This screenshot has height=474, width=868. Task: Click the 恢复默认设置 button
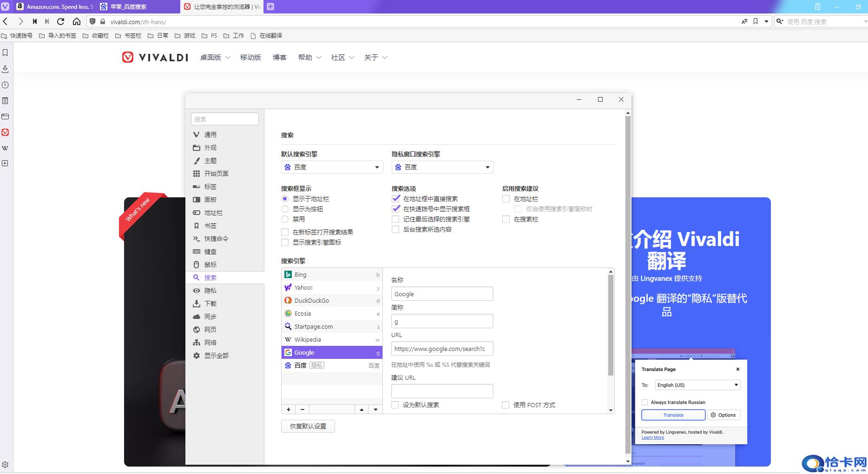[x=308, y=426]
